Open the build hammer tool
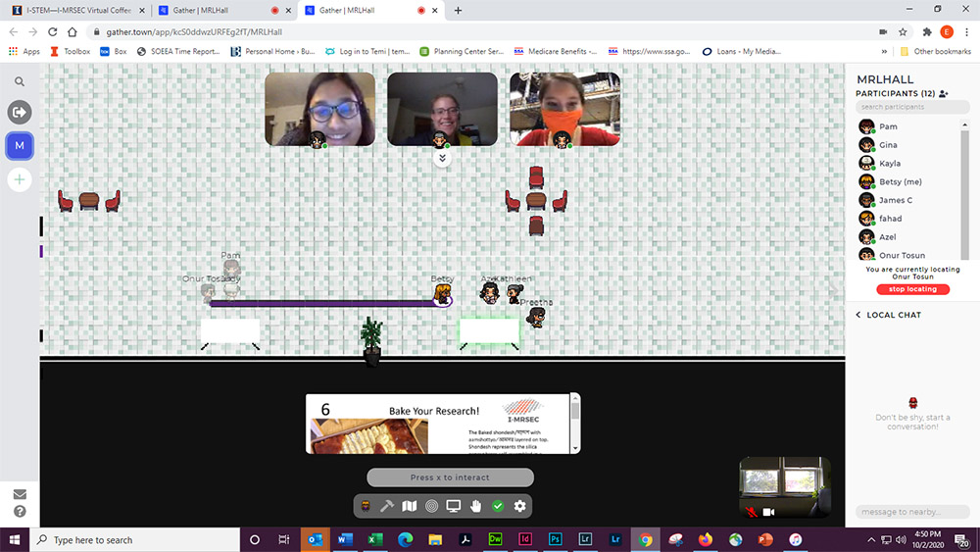Image resolution: width=980 pixels, height=552 pixels. click(x=387, y=506)
